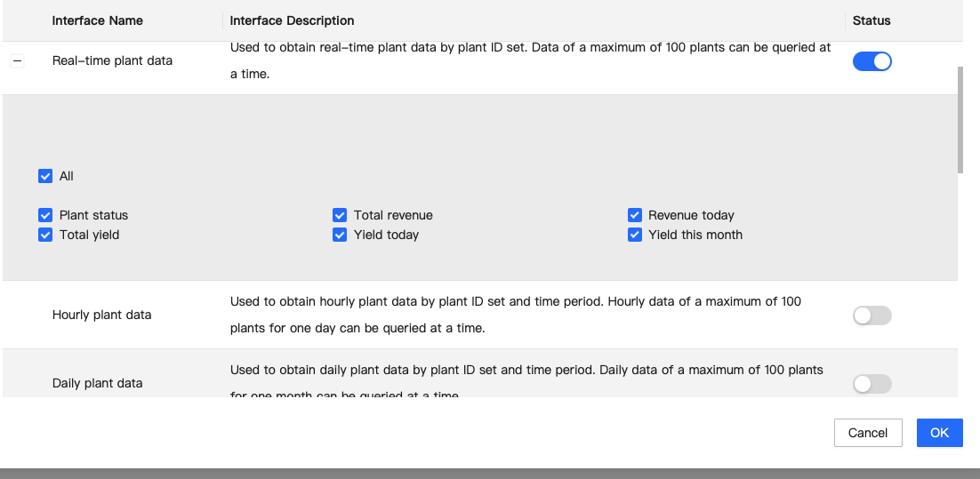Uncheck the Total yield checkbox
Screen dimensions: 980x479
point(45,235)
